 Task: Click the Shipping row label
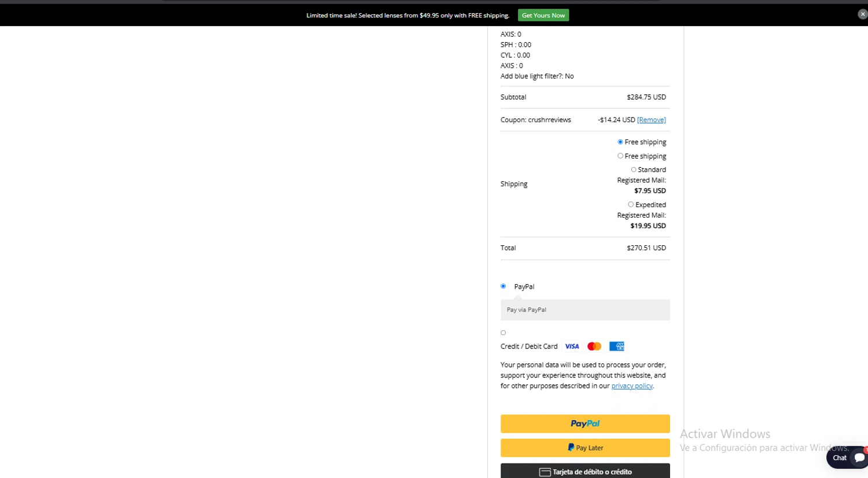514,184
